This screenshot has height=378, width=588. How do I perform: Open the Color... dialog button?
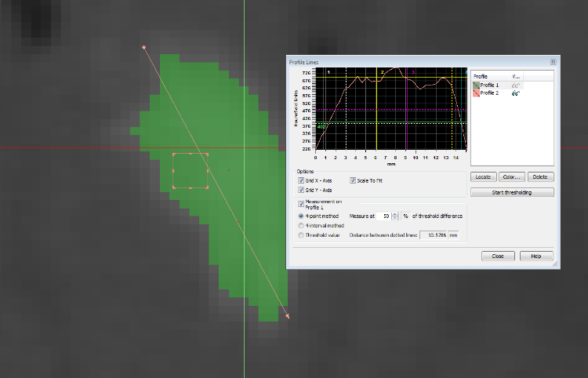[x=512, y=177]
